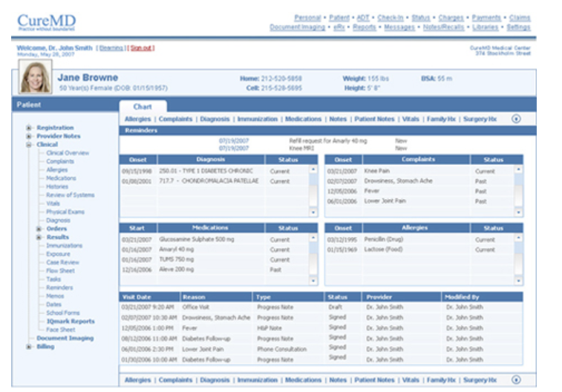Open Claims in header navigation
The height and width of the screenshot is (392, 562).
[x=520, y=18]
